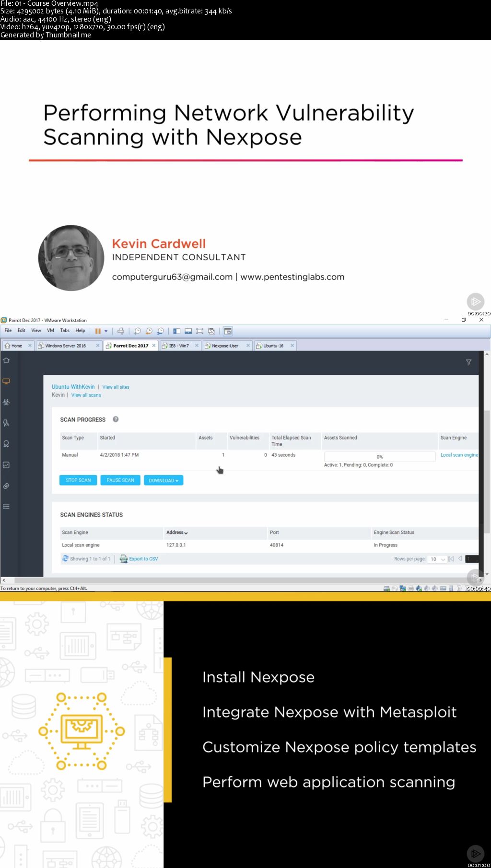Close the Parrot Dec 2017 tab

coord(154,346)
